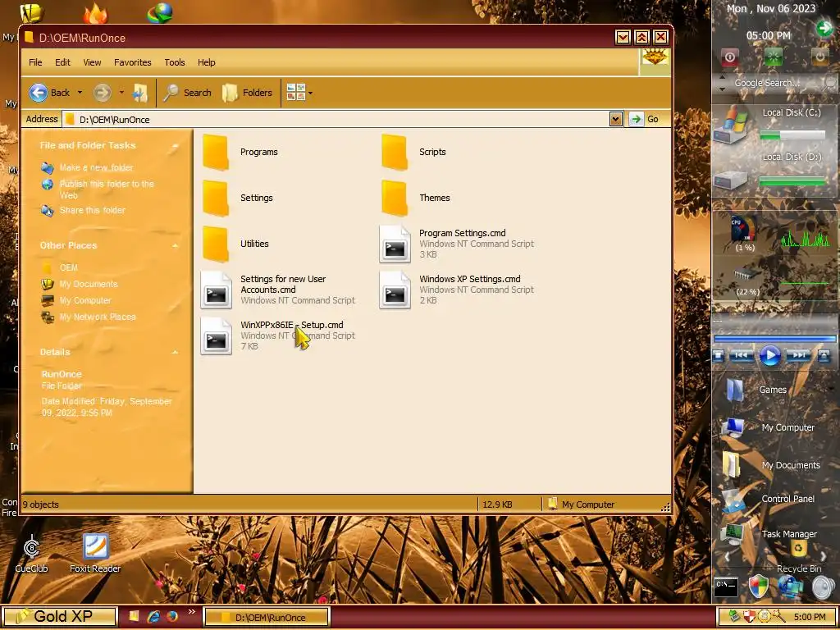Launch Firefox from quick launch
Viewport: 840px width, 630px height.
pyautogui.click(x=172, y=617)
